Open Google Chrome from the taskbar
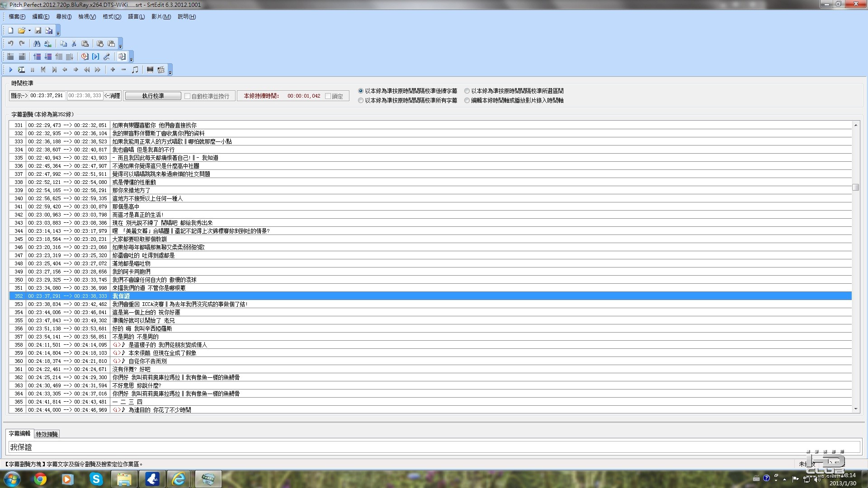 [x=40, y=479]
